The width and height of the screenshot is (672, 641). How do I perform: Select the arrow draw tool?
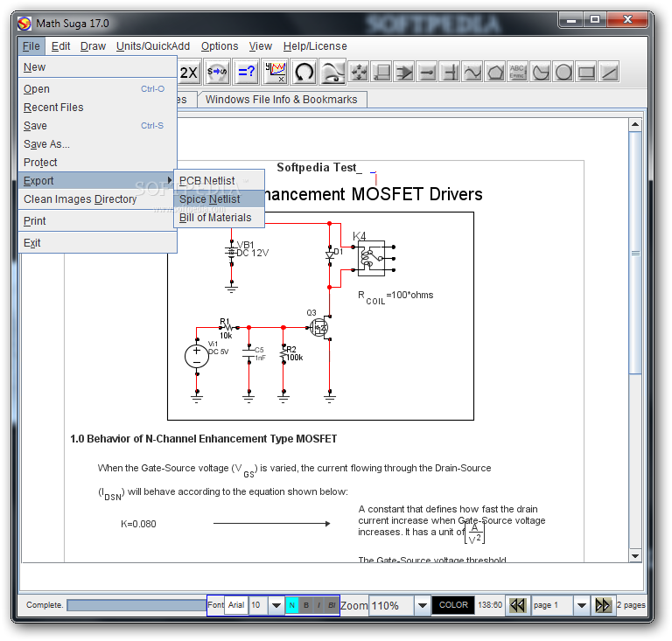404,72
